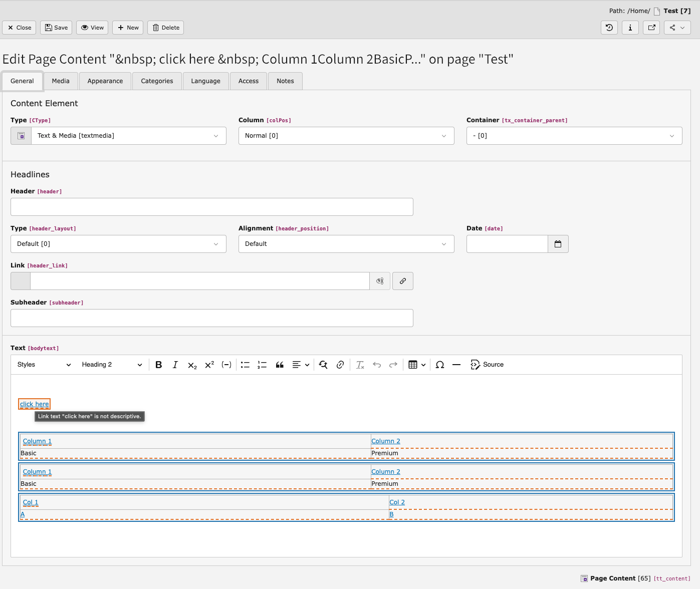The height and width of the screenshot is (589, 700).
Task: Open the share dropdown
Action: pyautogui.click(x=677, y=28)
